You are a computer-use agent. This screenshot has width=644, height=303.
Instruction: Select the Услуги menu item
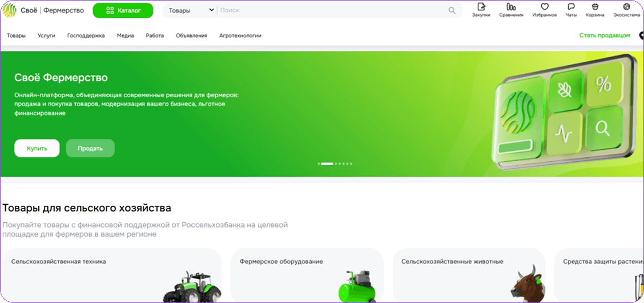pyautogui.click(x=46, y=35)
